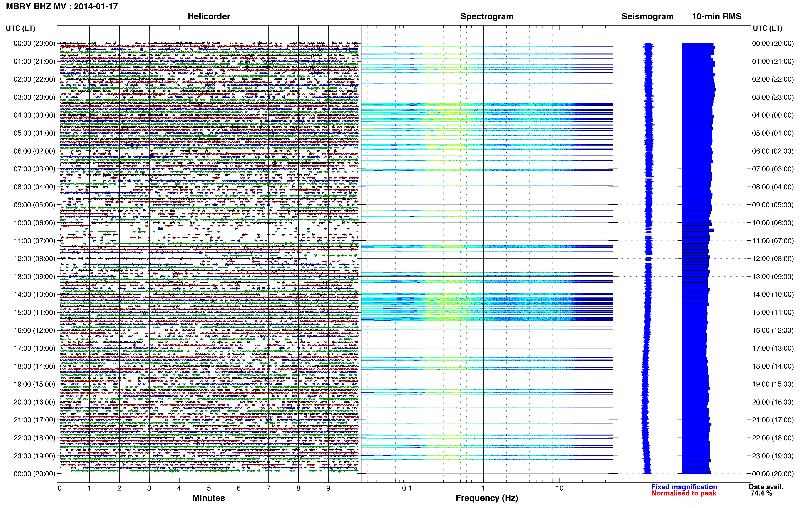Image resolution: width=812 pixels, height=508 pixels.
Task: Click the right 'UTC (LT)' axis label
Action: tap(767, 28)
